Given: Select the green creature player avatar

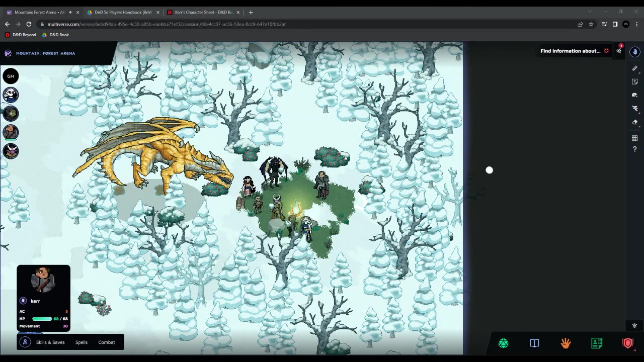Looking at the screenshot, I should (x=11, y=113).
